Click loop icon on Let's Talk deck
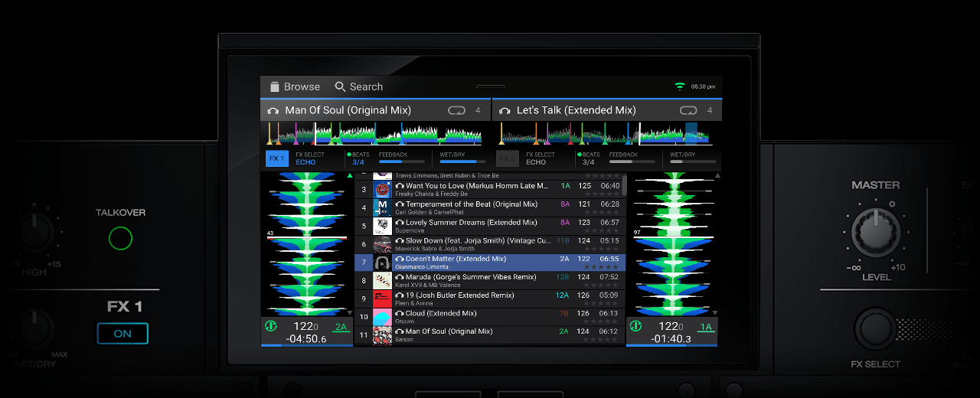Viewport: 980px width, 398px height. pos(688,111)
